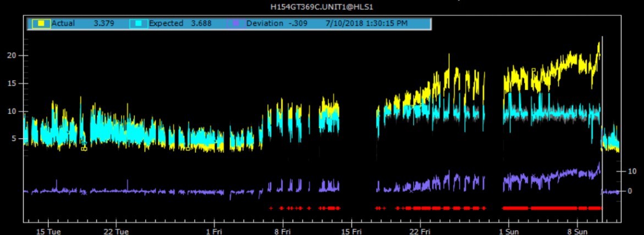Viewport: 644px width, 235px height.
Task: Click the 1 Sun date axis label
Action: (508, 231)
